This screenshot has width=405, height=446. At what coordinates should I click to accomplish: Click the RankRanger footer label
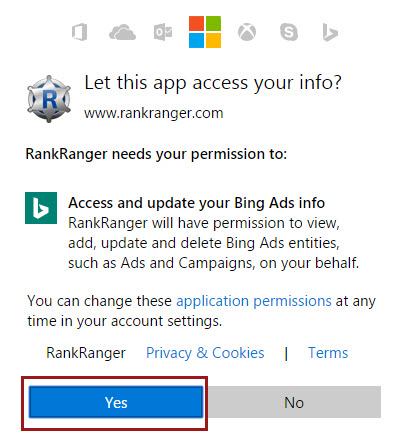(x=86, y=353)
